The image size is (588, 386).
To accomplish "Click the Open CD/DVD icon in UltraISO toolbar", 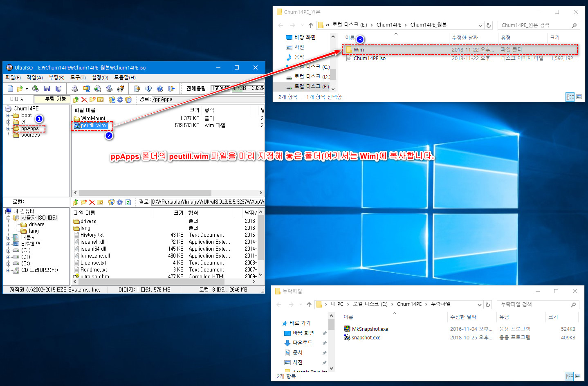I will (36, 88).
